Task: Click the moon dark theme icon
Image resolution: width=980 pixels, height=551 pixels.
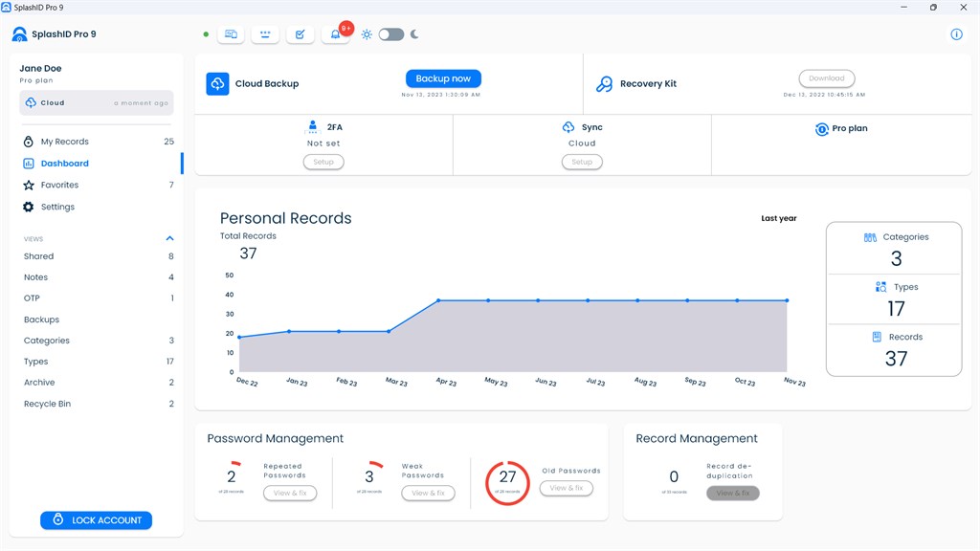Action: point(414,34)
